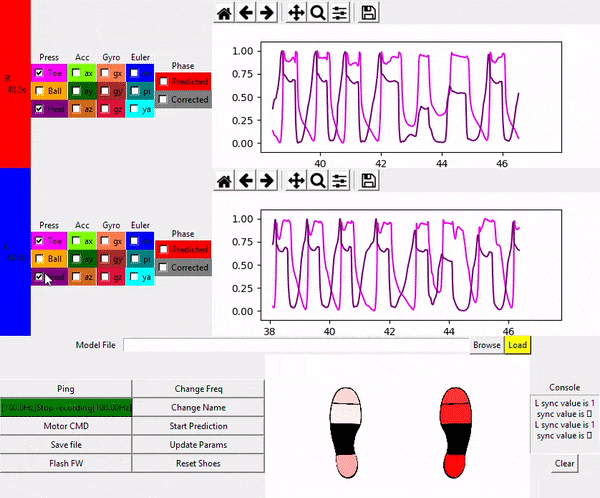The width and height of the screenshot is (600, 498).
Task: Uncheck the Toe checkbox in the upper Press group
Action: [x=39, y=73]
